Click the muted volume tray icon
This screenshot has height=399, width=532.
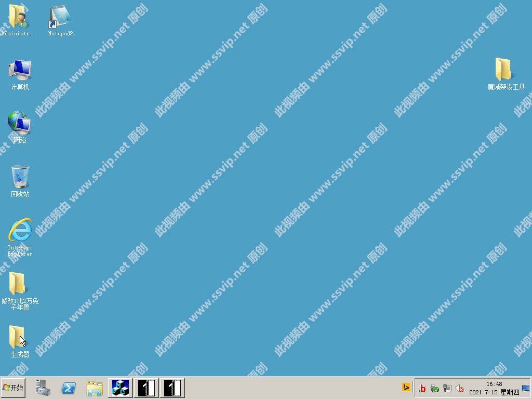pos(460,388)
